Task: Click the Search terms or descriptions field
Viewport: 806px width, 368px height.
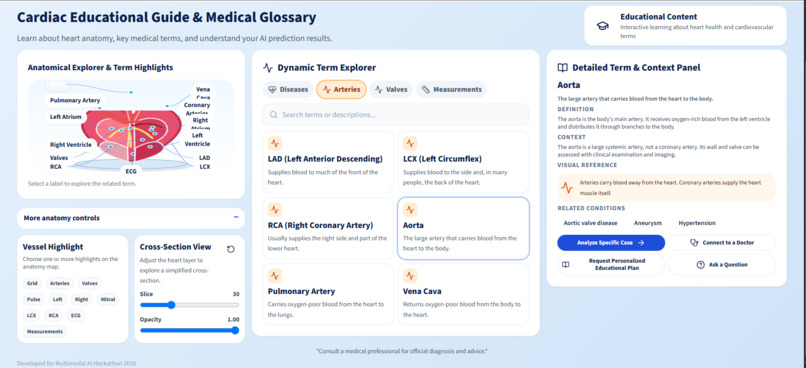Action: pos(395,115)
